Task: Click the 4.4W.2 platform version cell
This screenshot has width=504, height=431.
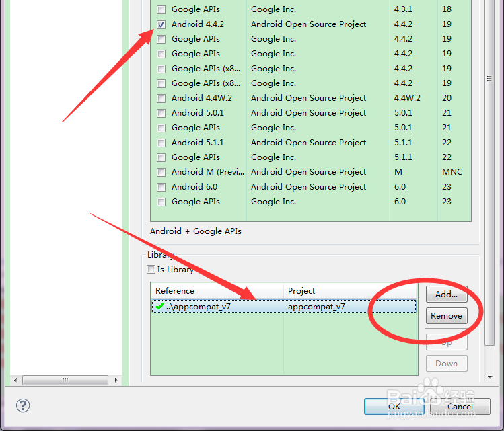Action: [x=407, y=98]
